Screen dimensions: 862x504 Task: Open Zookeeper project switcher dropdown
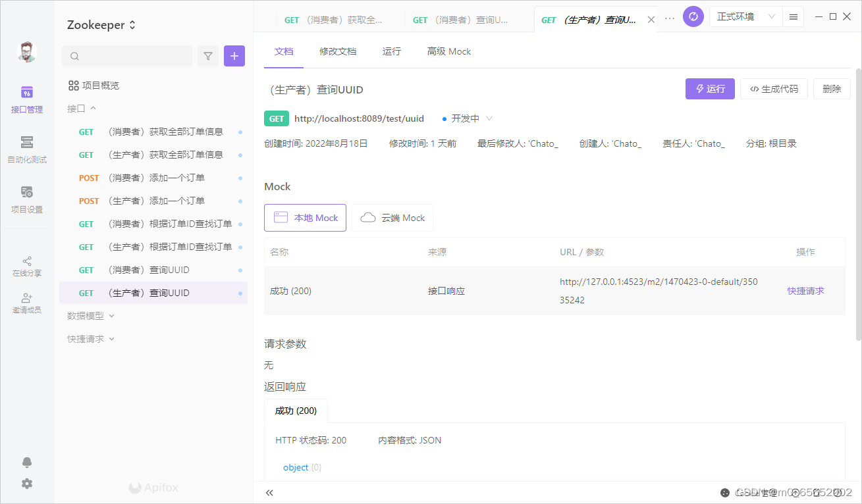101,25
